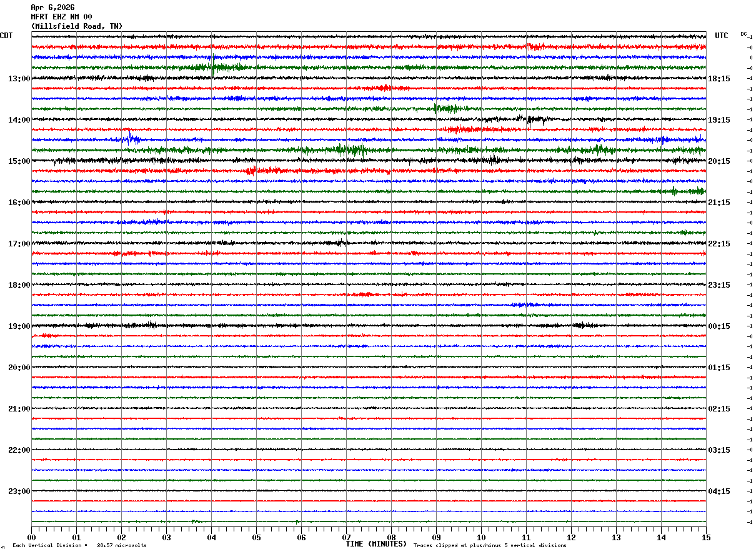Image resolution: width=756 pixels, height=554 pixels.
Task: Click minute tick label "00" on time axis
Action: tap(31, 537)
